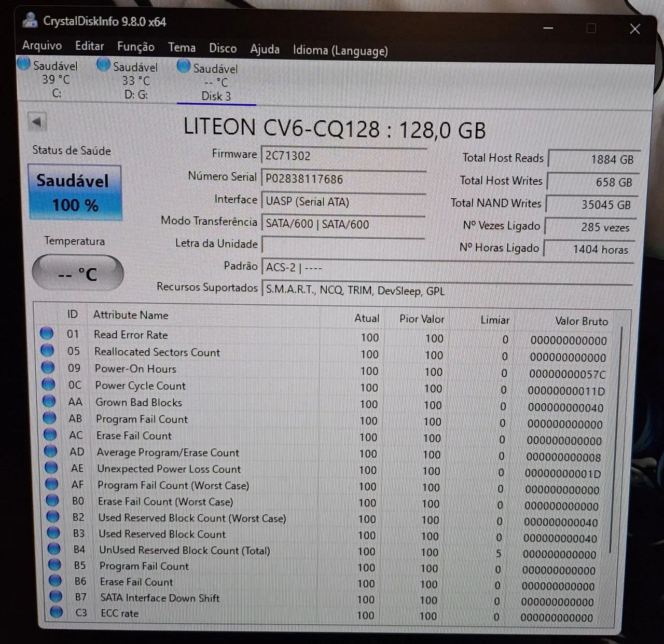Viewport: 664px width, 644px height.
Task: Click the Total NAND Writes value 35045 GB
Action: point(591,204)
